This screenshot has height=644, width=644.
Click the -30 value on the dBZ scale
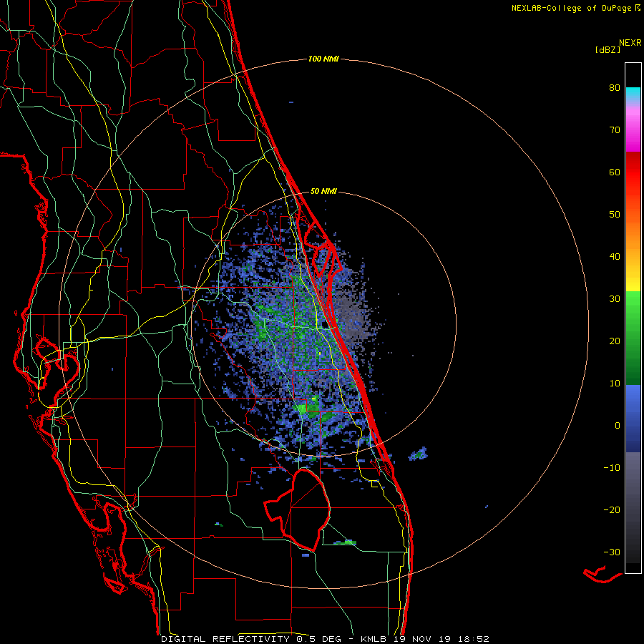coord(612,552)
